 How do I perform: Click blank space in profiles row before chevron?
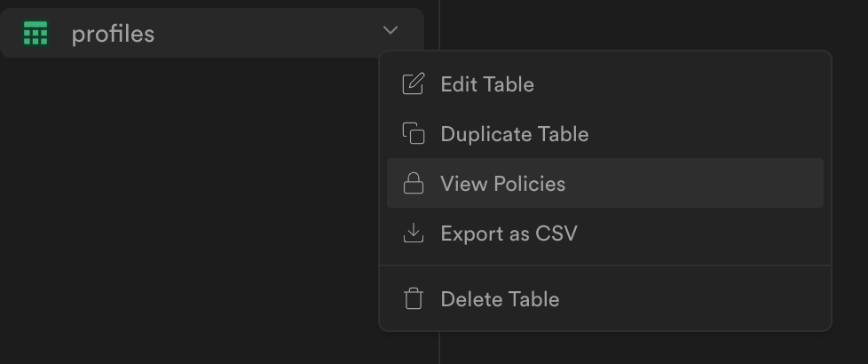(x=266, y=34)
